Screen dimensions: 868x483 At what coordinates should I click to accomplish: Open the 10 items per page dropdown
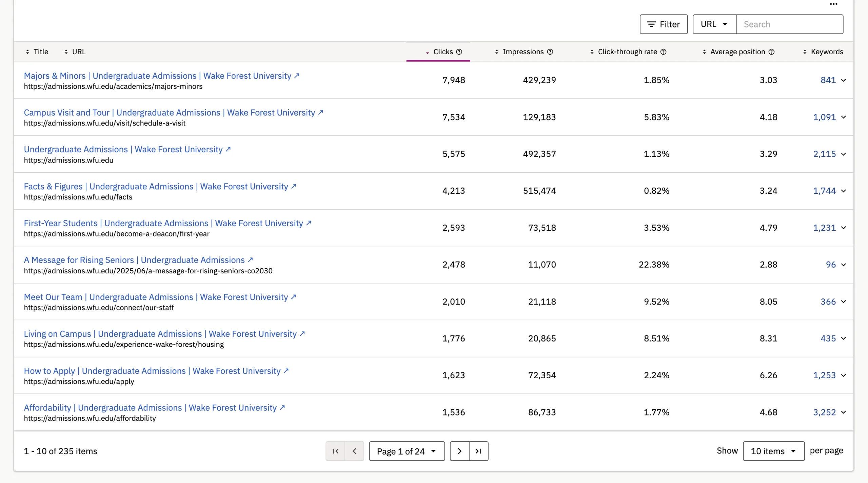773,451
